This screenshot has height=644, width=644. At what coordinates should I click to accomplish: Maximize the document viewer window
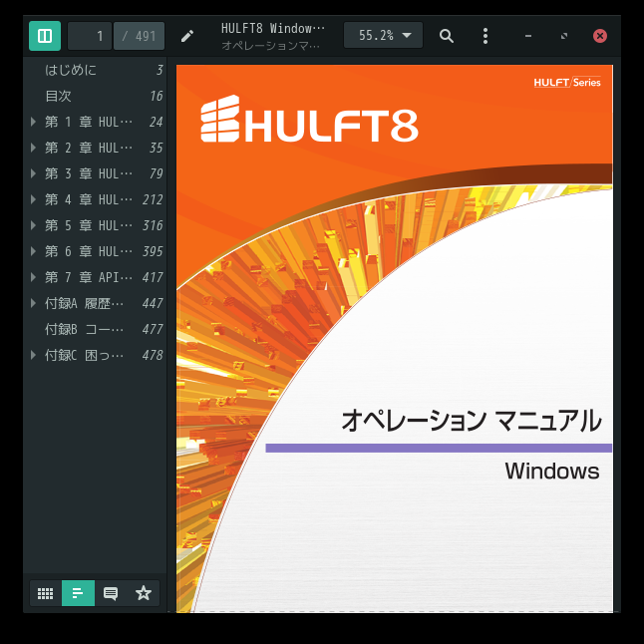point(564,36)
